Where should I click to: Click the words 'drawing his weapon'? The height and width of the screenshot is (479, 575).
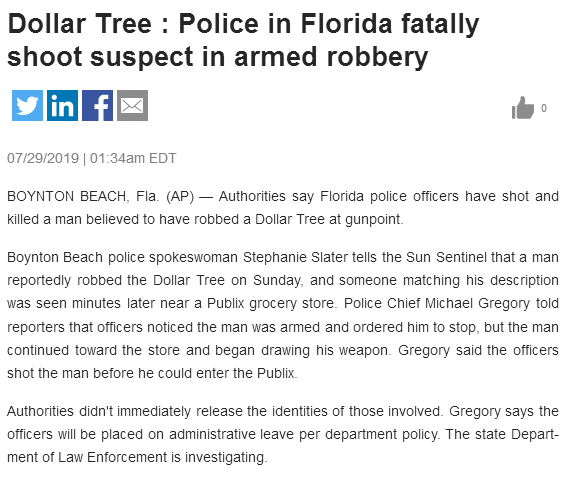(x=324, y=351)
